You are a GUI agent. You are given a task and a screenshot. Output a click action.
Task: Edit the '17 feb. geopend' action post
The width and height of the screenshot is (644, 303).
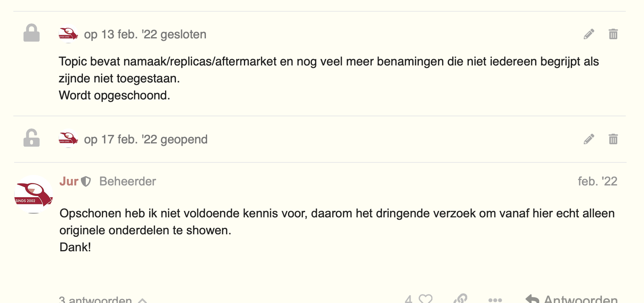(x=589, y=139)
